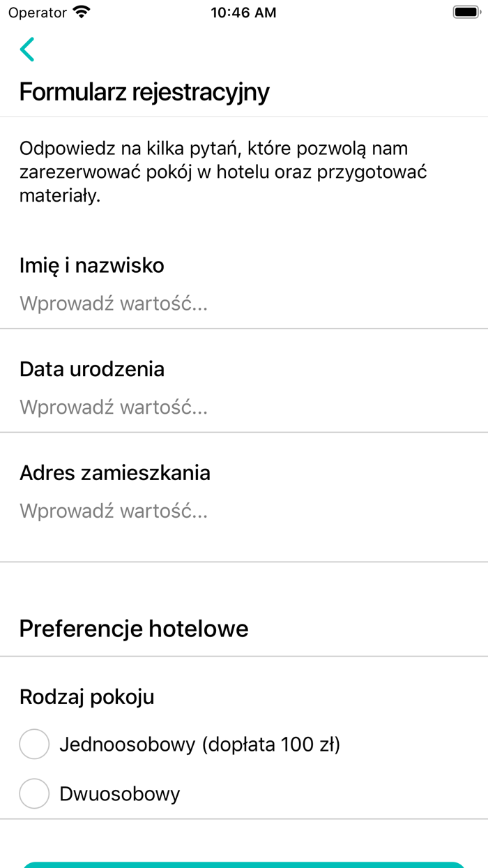
Task: Tap the 10:46 AM clock
Action: pyautogui.click(x=243, y=13)
